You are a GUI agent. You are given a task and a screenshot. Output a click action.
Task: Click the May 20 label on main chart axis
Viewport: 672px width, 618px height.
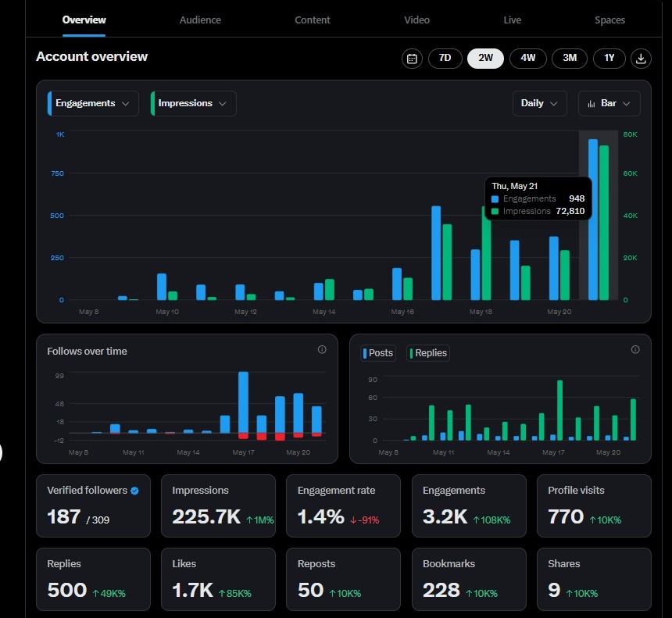[x=559, y=312]
